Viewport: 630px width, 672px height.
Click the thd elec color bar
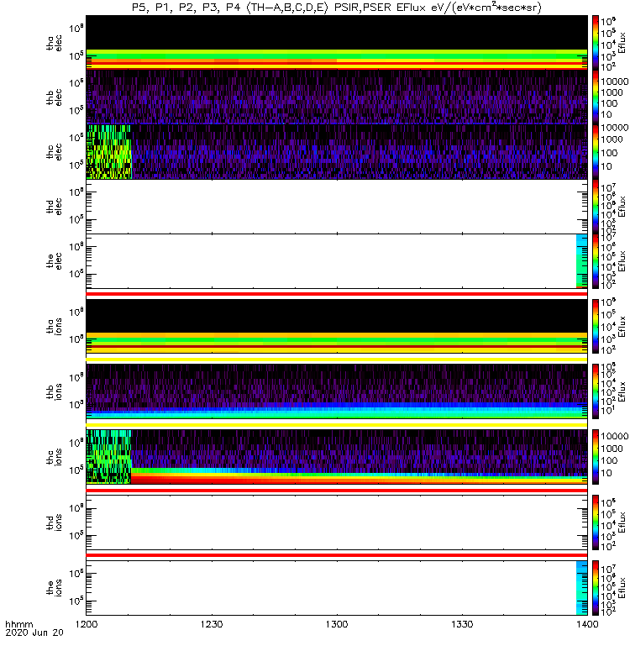coord(596,206)
